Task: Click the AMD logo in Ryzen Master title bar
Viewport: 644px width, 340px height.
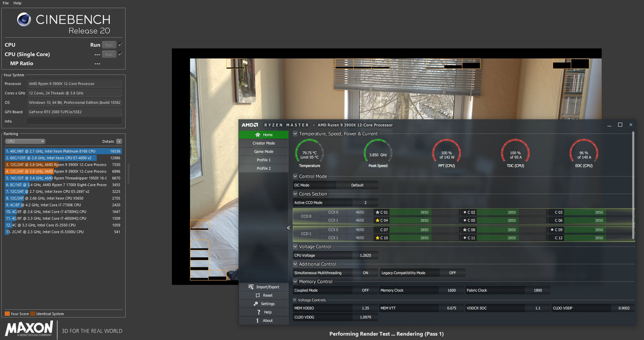Action: (250, 125)
